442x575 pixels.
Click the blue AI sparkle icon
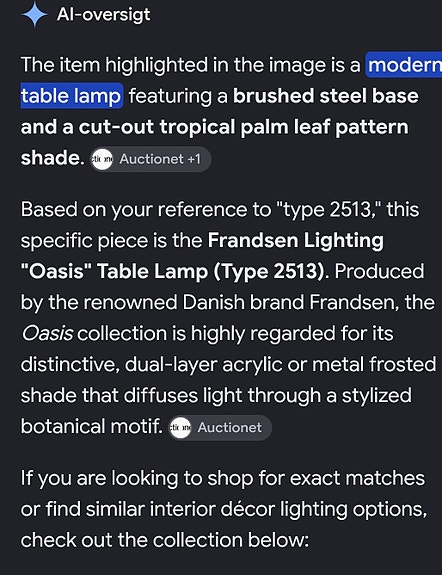pos(34,15)
